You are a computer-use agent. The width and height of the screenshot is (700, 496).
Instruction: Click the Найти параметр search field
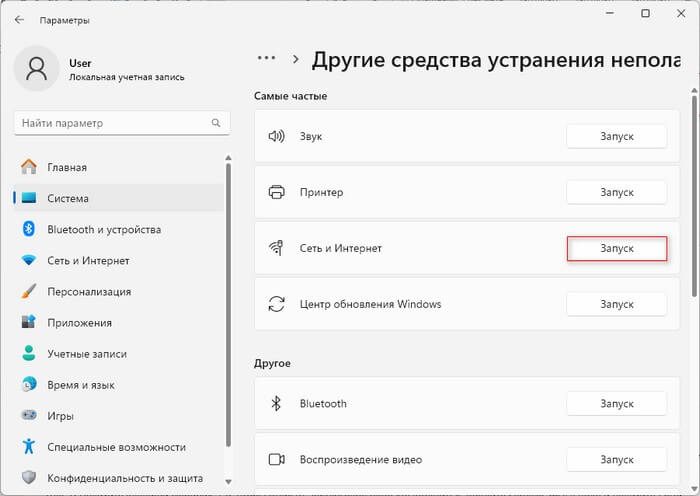point(110,124)
